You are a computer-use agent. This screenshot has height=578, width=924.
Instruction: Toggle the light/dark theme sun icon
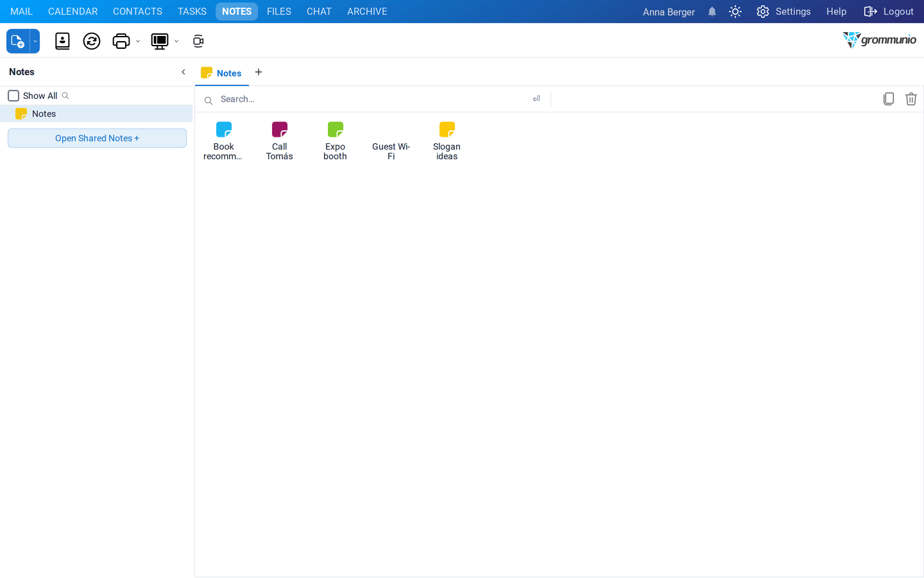735,12
